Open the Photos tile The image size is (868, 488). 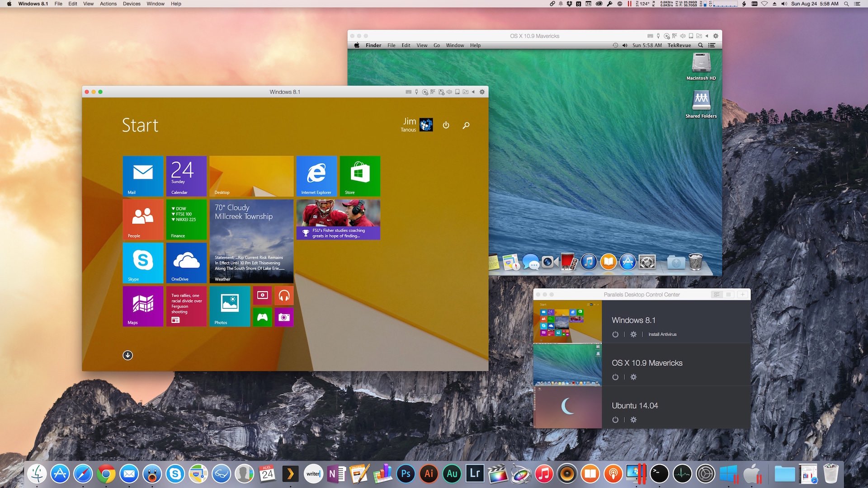[230, 306]
